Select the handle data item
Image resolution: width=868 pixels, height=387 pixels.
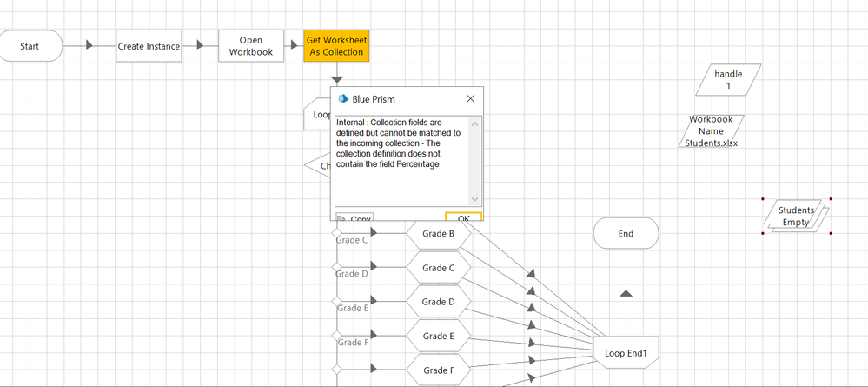728,80
